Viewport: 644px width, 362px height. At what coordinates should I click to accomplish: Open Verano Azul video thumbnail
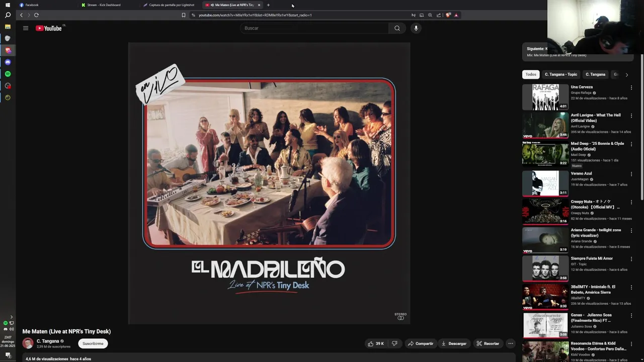[545, 183]
